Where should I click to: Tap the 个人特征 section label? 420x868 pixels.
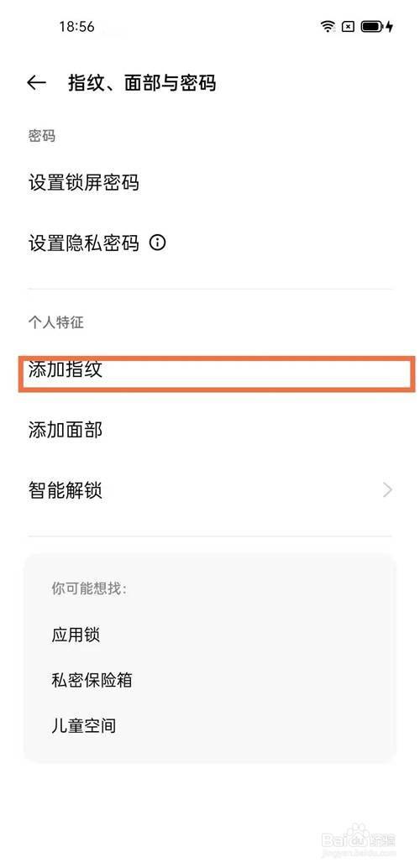pos(56,322)
